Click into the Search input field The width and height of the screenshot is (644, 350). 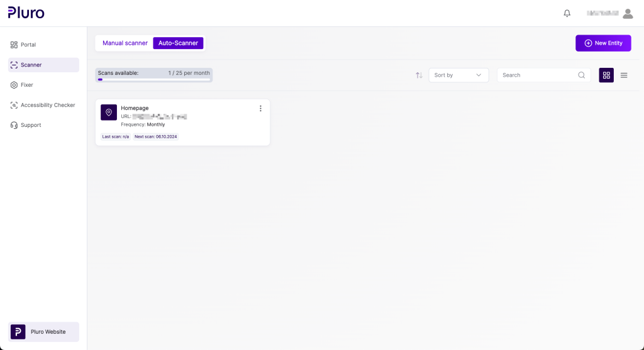point(538,75)
